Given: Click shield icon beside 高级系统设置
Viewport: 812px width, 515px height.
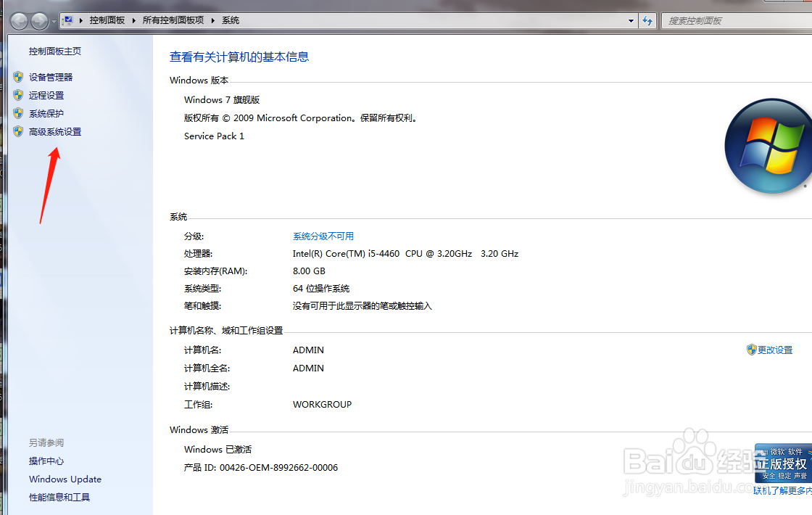Looking at the screenshot, I should [x=18, y=131].
